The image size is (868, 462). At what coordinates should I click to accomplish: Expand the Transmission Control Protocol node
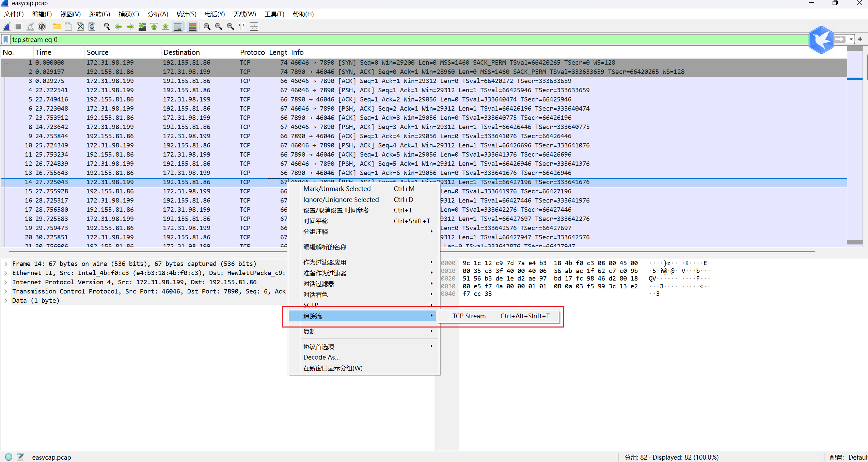pyautogui.click(x=6, y=291)
